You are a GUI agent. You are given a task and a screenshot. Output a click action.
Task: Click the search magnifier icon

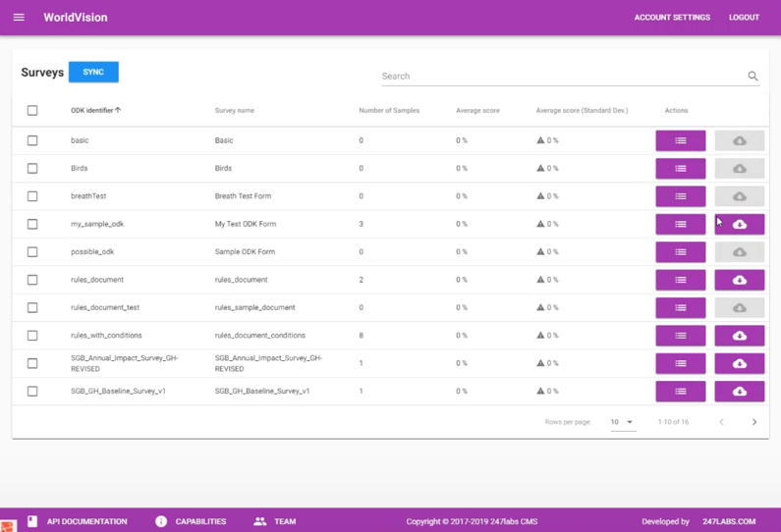[x=753, y=77]
